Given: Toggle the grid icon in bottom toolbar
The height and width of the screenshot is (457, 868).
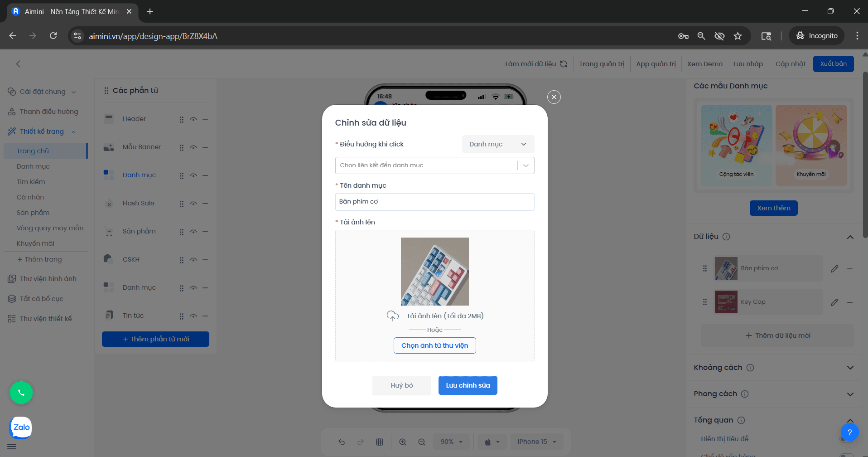Looking at the screenshot, I should tap(380, 442).
